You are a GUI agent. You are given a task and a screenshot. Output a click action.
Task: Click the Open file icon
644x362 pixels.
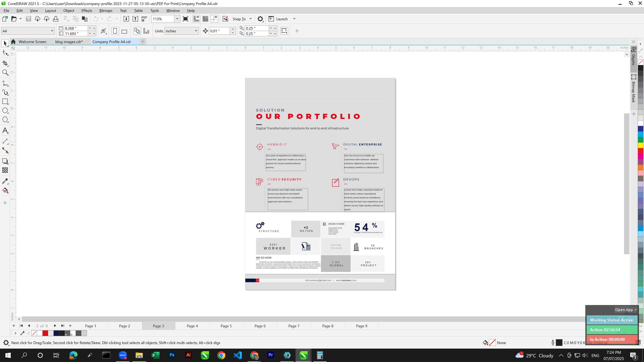coord(14,19)
